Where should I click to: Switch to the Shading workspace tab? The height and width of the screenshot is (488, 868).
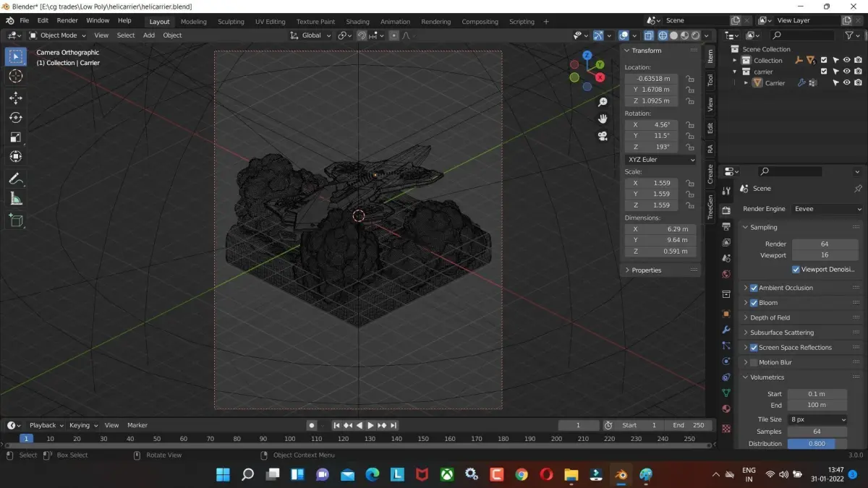tap(357, 22)
